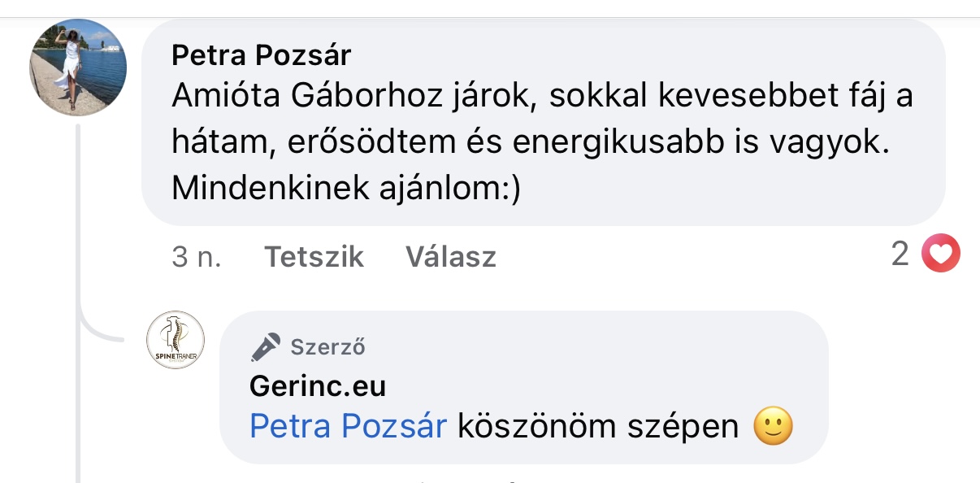Like Petra's comment with Tetszik

point(314,257)
